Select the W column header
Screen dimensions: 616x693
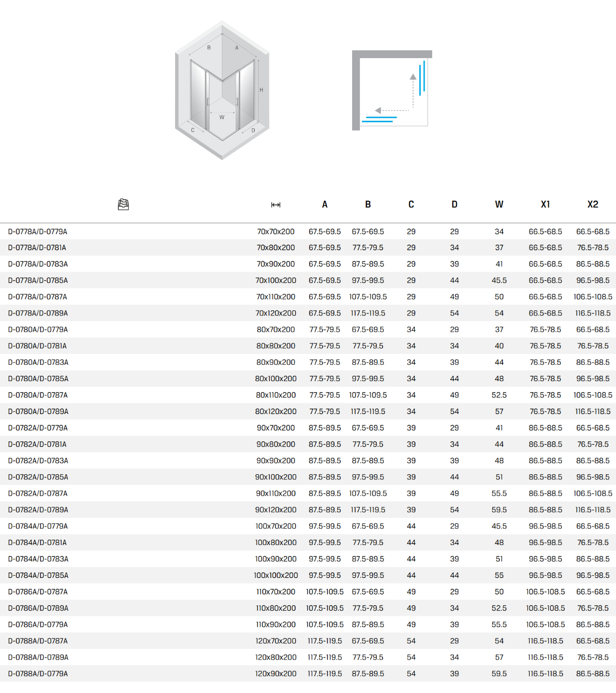[x=499, y=204]
